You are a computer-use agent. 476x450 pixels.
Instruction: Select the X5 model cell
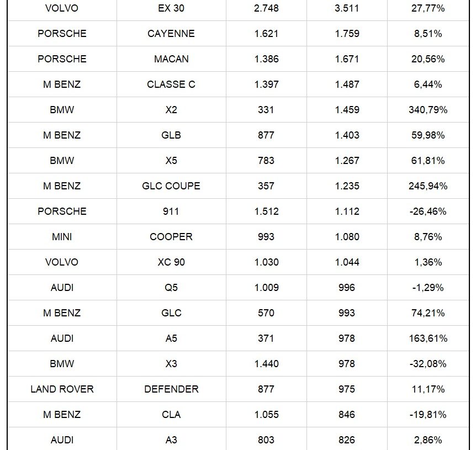[x=171, y=161]
